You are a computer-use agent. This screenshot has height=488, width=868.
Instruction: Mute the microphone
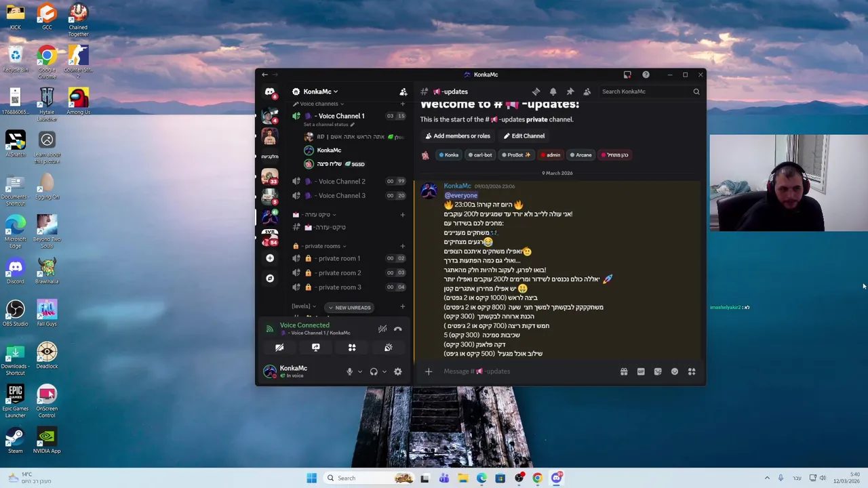coord(349,371)
